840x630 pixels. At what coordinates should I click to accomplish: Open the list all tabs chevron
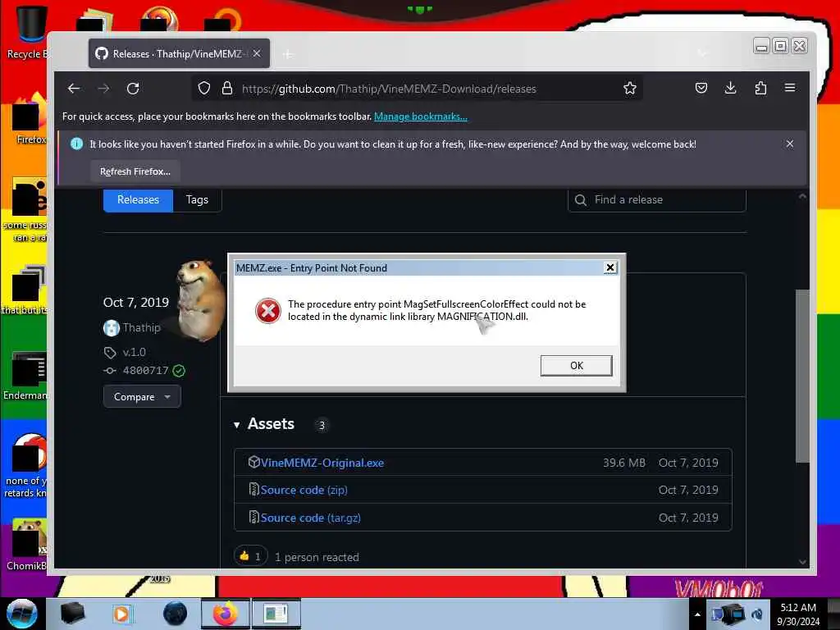[702, 53]
